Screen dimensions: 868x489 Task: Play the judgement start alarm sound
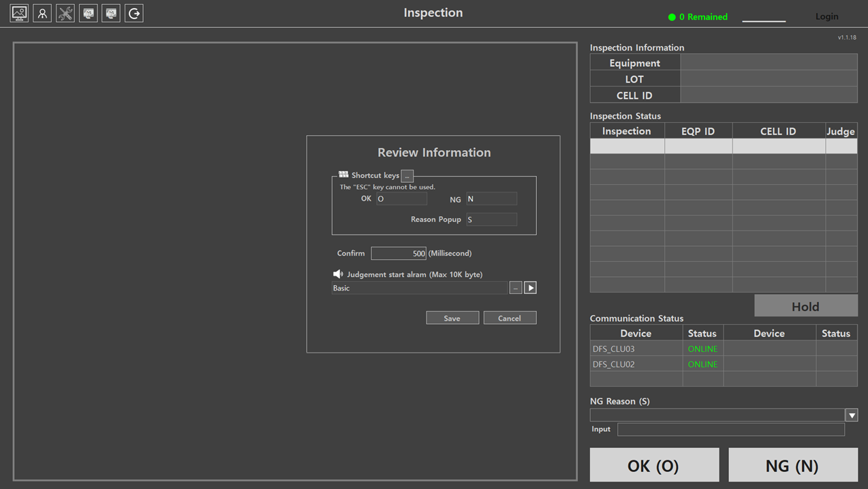click(530, 288)
